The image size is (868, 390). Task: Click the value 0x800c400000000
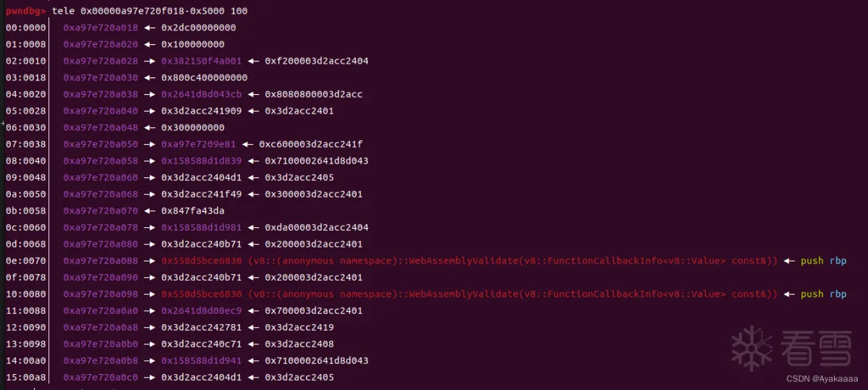[204, 77]
